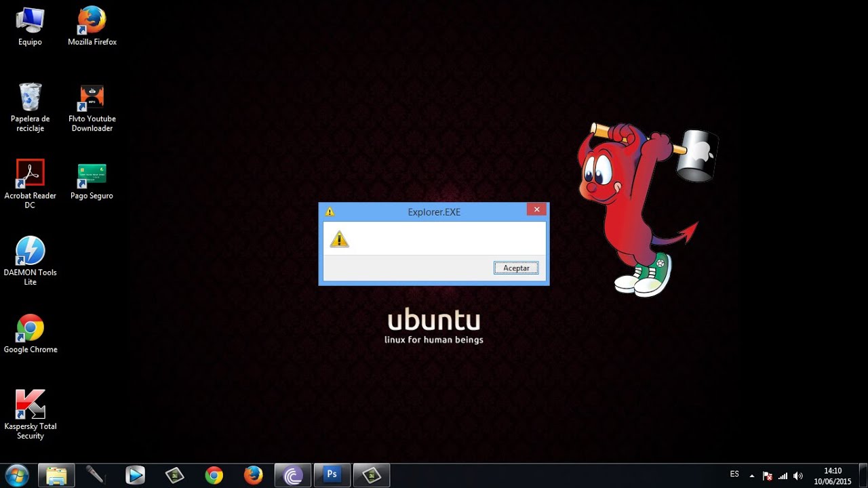Click the Show desktop button
The image size is (868, 488).
pyautogui.click(x=863, y=476)
